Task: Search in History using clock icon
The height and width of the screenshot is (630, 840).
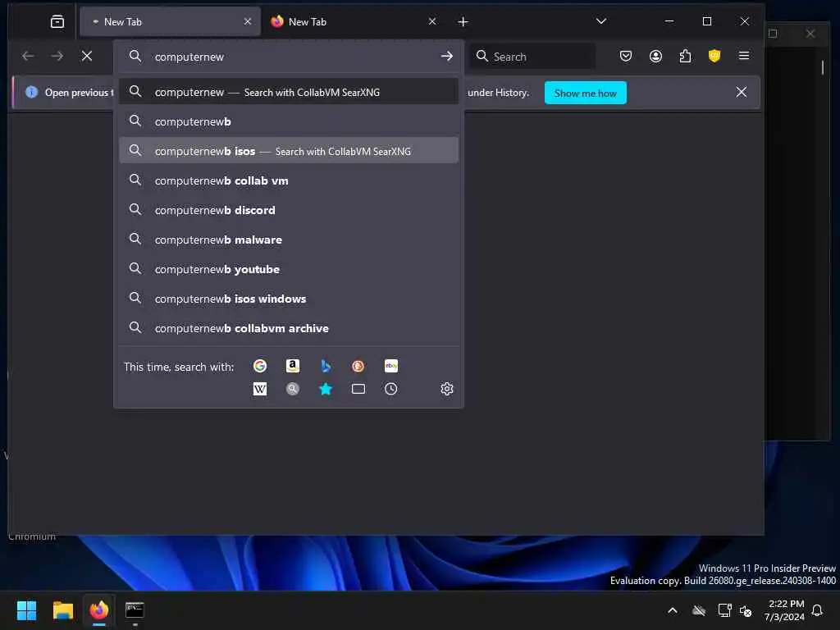Action: coord(391,389)
